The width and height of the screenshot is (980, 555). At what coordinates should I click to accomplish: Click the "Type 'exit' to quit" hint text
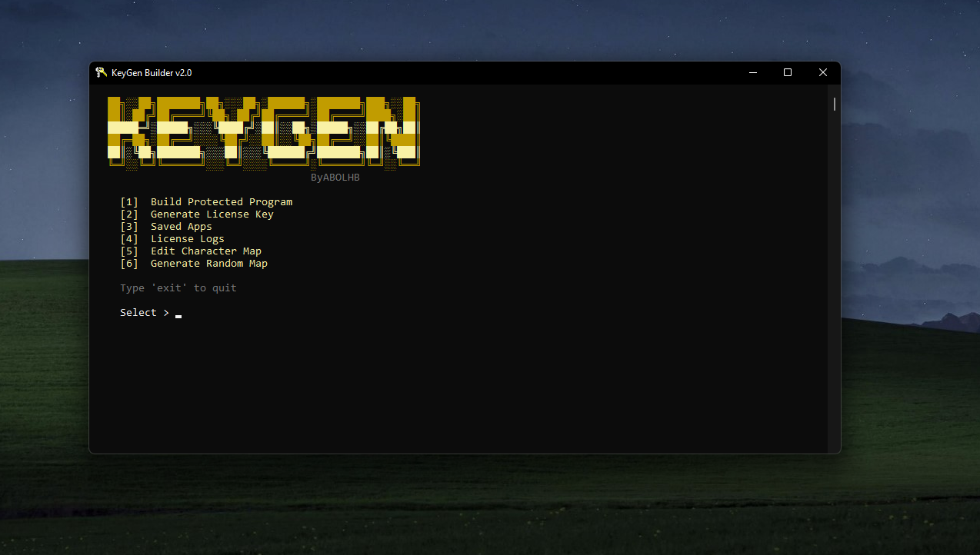coord(178,288)
